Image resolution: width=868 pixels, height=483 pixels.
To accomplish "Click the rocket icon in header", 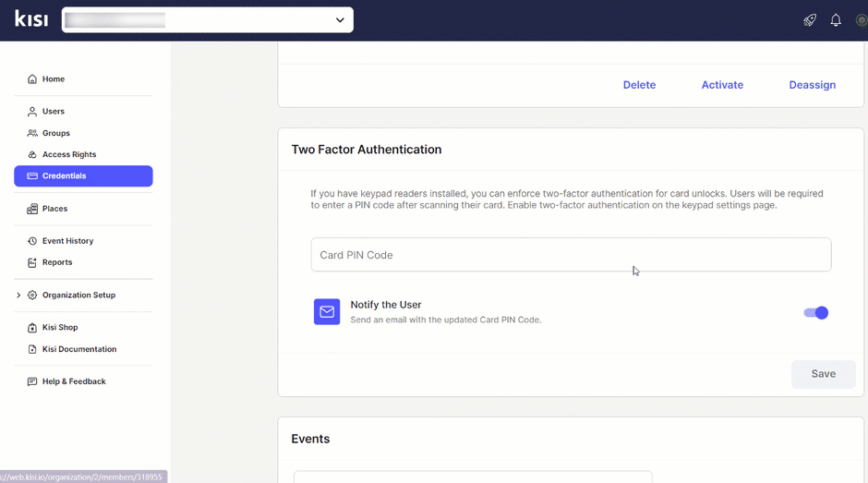I will coord(810,20).
